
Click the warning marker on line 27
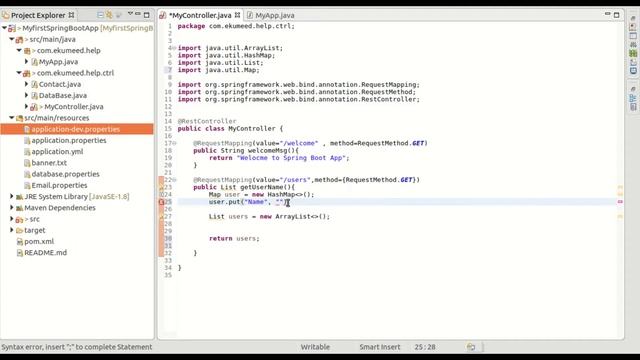161,217
